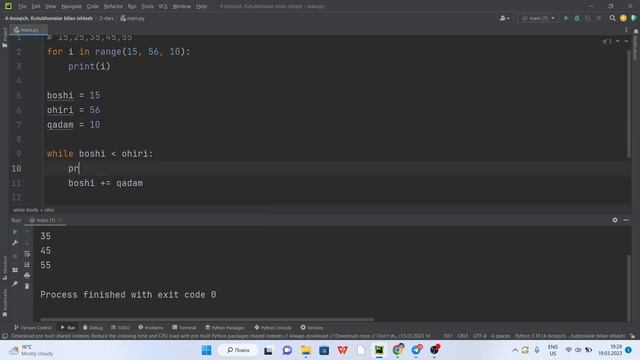Click the UTF-8 encoding status entry

click(x=479, y=336)
